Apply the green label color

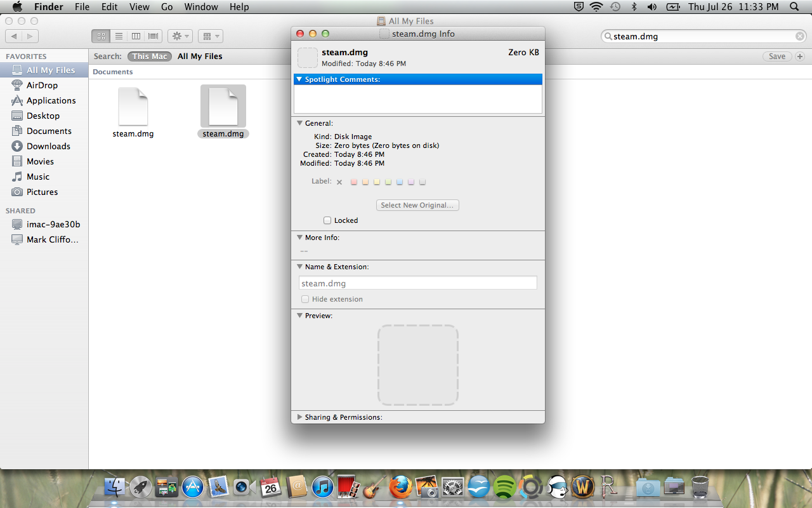(x=388, y=182)
